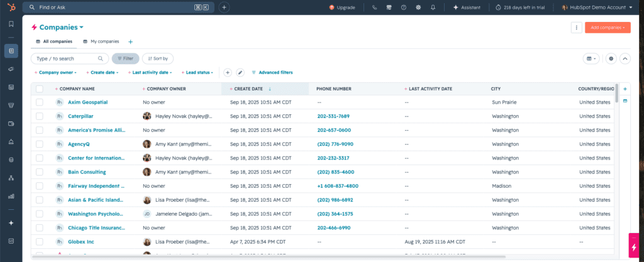
Task: Open the Breeze AI sparkle sidebar icon
Action: pyautogui.click(x=11, y=222)
